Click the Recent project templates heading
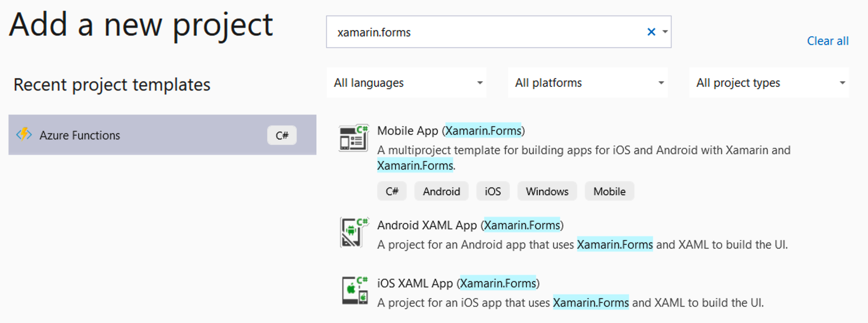 (x=112, y=85)
